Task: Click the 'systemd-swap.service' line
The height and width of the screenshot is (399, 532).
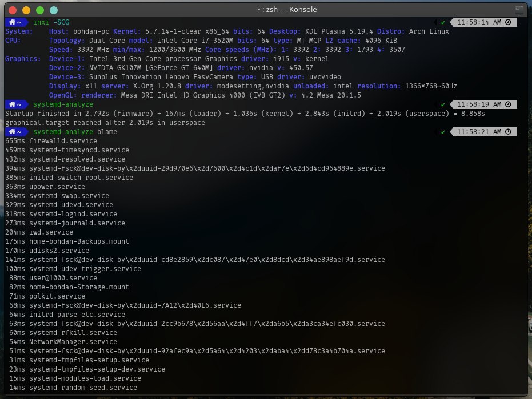Action: click(x=57, y=196)
